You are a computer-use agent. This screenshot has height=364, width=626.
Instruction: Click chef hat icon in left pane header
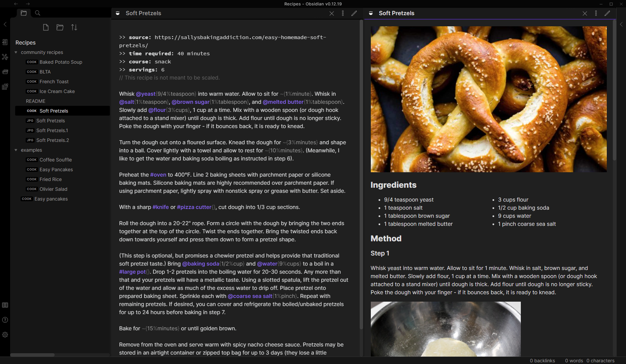[x=118, y=13]
